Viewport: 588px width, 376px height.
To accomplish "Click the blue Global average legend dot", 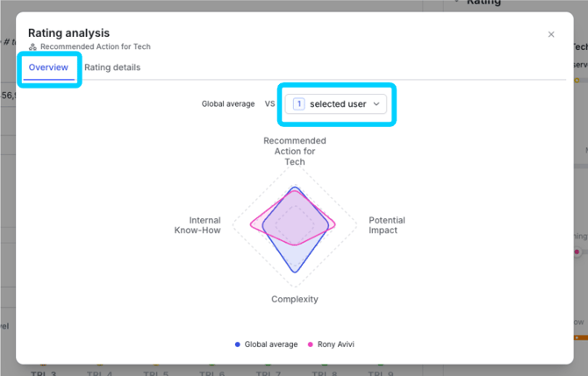I will coord(237,344).
